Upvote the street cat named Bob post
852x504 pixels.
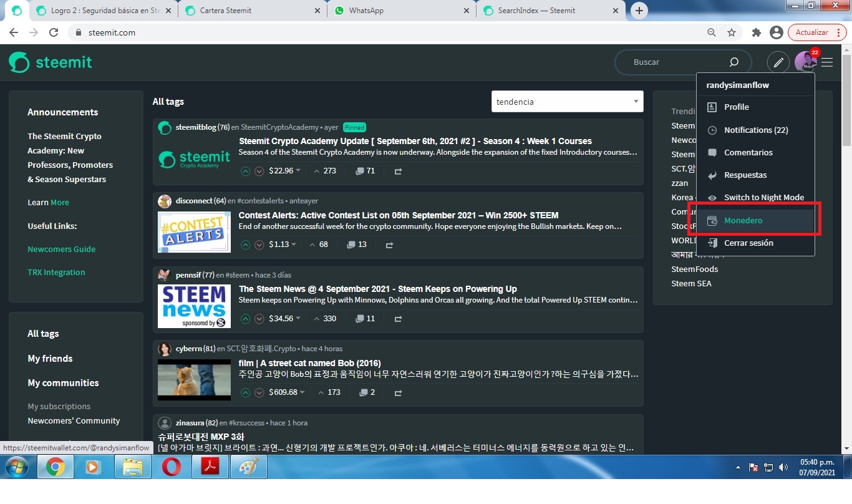click(x=246, y=392)
